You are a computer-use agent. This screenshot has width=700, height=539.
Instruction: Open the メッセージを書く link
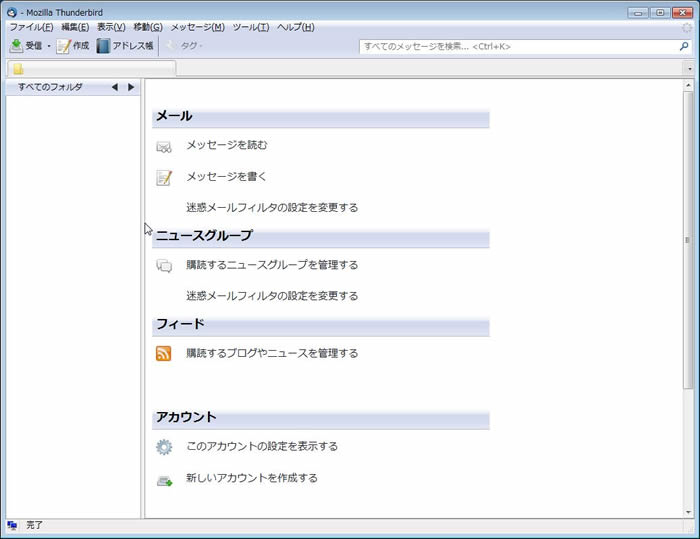tap(226, 176)
